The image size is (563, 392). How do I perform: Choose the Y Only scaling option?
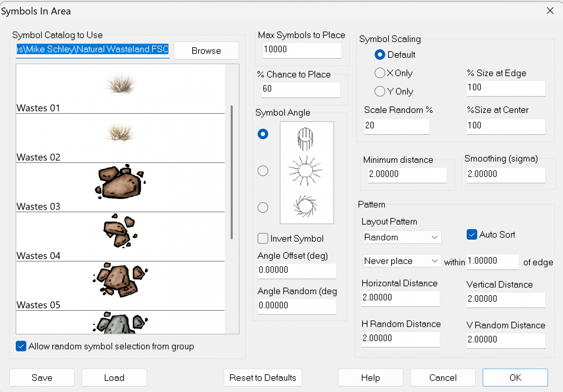380,92
